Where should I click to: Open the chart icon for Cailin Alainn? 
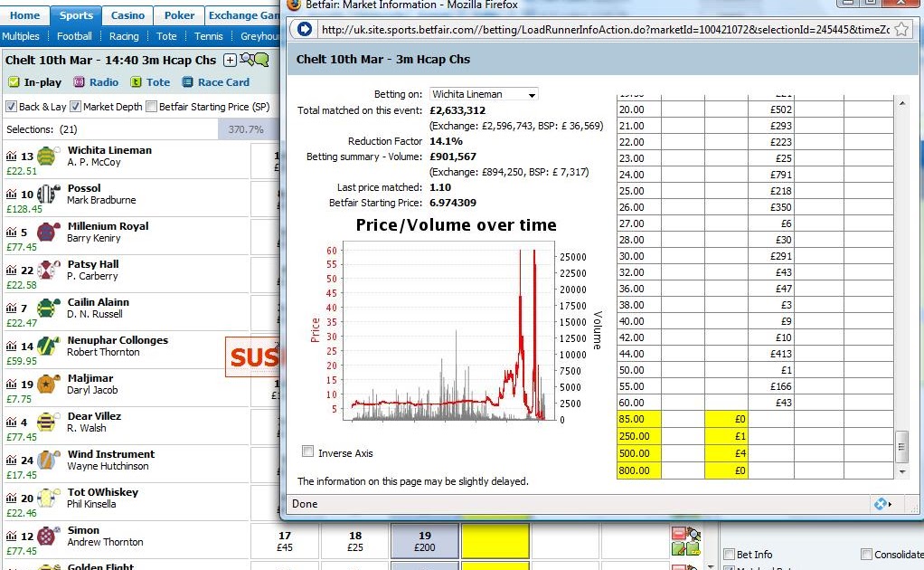click(x=11, y=308)
